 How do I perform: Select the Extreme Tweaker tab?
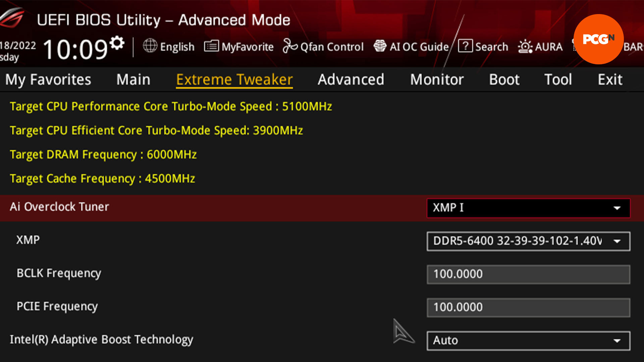234,79
